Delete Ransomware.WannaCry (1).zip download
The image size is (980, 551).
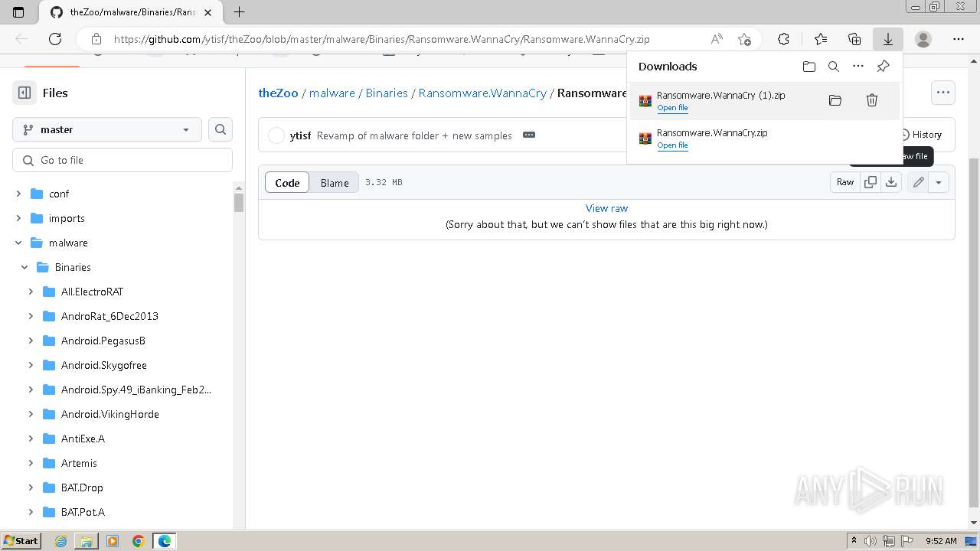[871, 100]
